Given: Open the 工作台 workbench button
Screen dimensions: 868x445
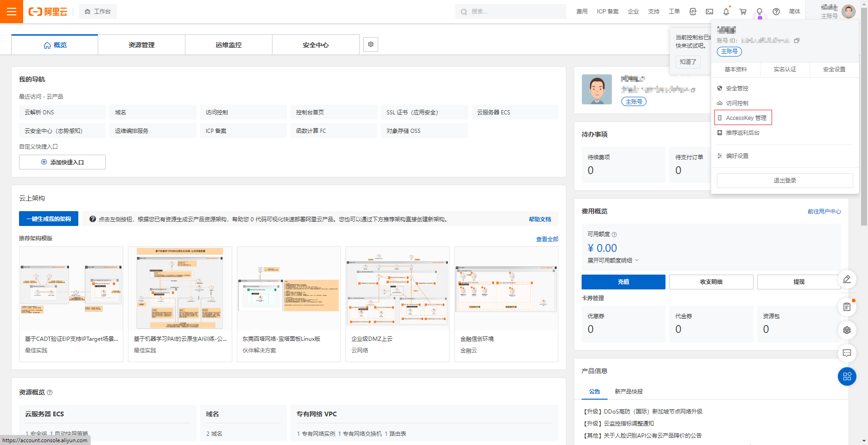Looking at the screenshot, I should click(98, 12).
